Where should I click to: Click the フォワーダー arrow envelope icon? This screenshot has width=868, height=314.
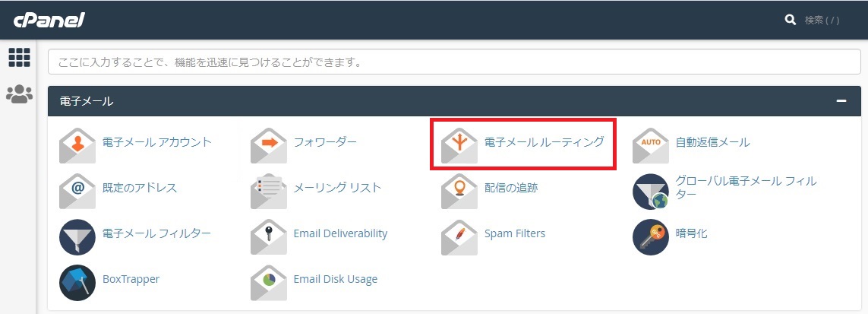269,146
